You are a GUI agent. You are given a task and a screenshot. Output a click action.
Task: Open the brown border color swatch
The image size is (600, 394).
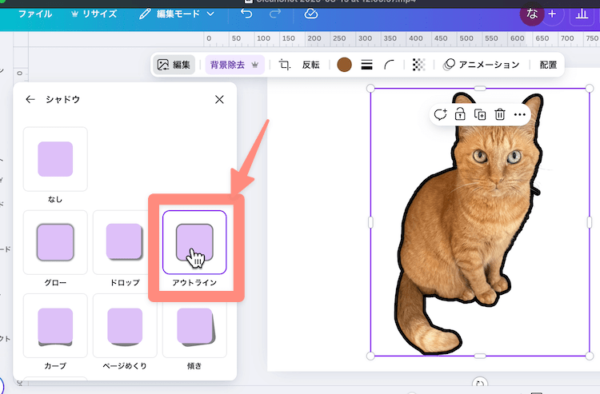tap(344, 65)
